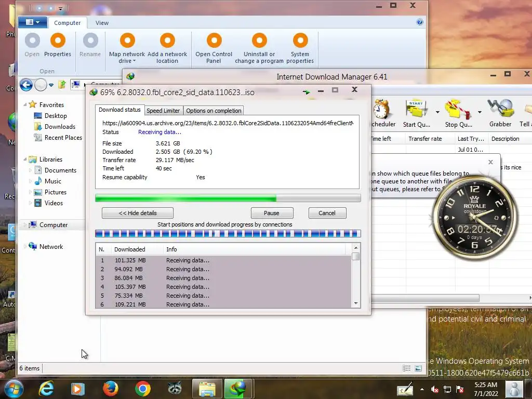The image size is (532, 399).
Task: Open the Start Queue dropdown arrow
Action: [x=437, y=112]
